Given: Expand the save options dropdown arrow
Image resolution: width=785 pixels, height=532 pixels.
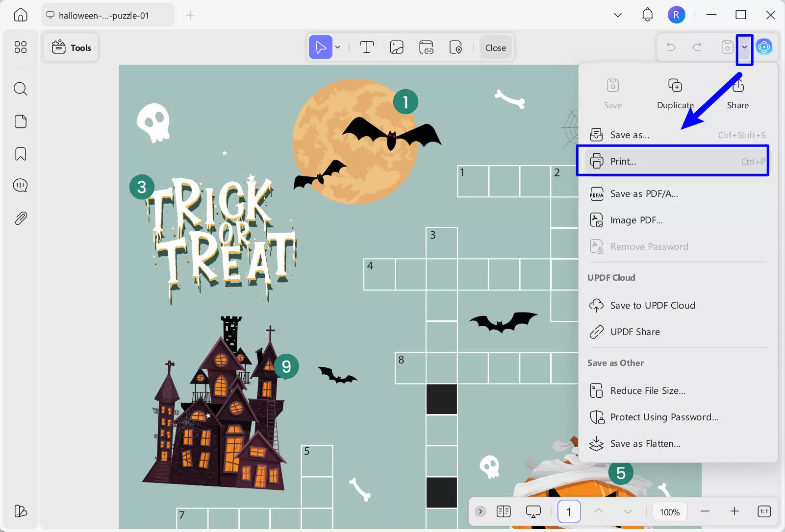Looking at the screenshot, I should (744, 47).
